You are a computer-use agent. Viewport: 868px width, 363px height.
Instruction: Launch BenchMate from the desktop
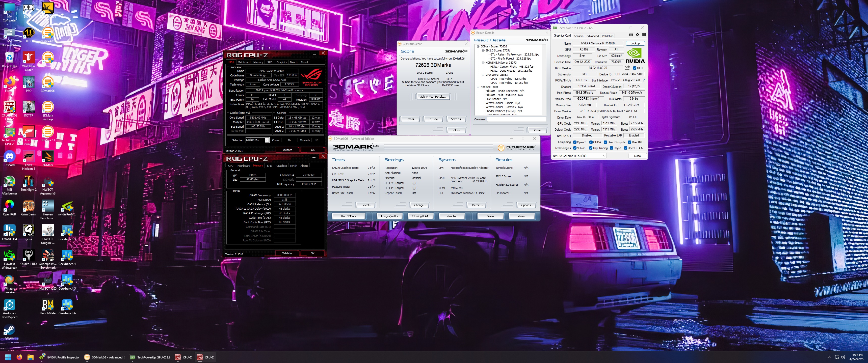tap(48, 307)
